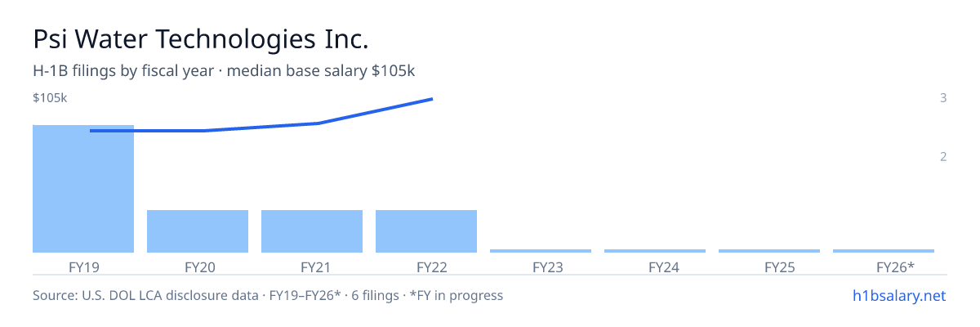Click the FY26* axis label
Image resolution: width=980 pixels, height=327 pixels.
(895, 267)
